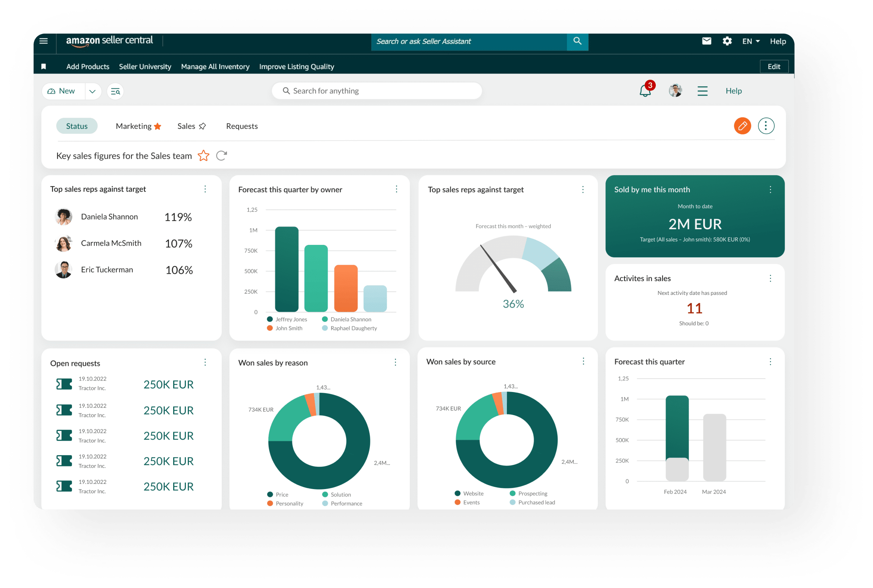The width and height of the screenshot is (873, 588).
Task: Toggle Jeffrey Jones legend series
Action: (287, 319)
